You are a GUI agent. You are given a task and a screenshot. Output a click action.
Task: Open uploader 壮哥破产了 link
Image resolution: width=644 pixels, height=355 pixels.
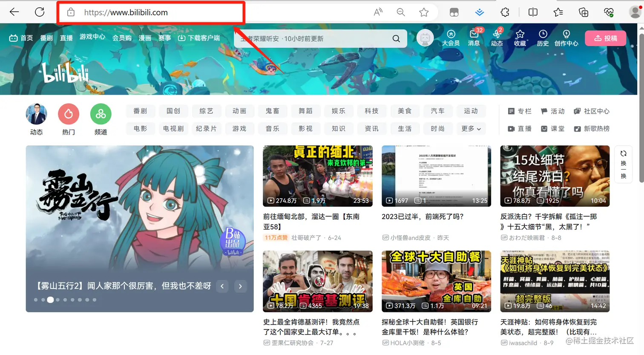[306, 238]
